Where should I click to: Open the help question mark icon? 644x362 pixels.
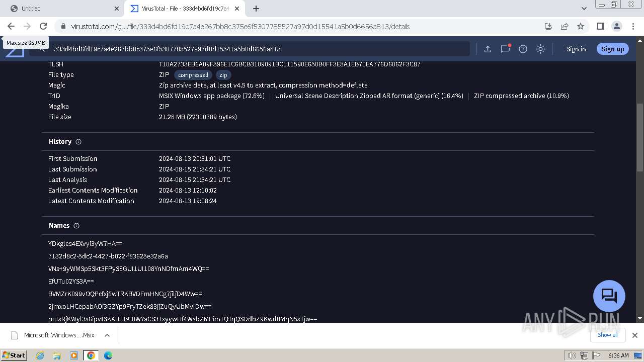[523, 49]
